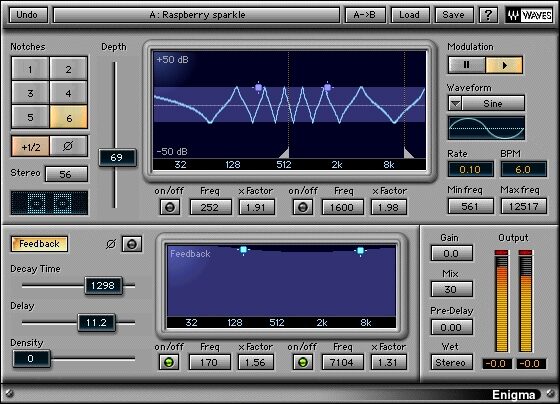
Task: Click the left output peak readout -0.0
Action: click(497, 364)
